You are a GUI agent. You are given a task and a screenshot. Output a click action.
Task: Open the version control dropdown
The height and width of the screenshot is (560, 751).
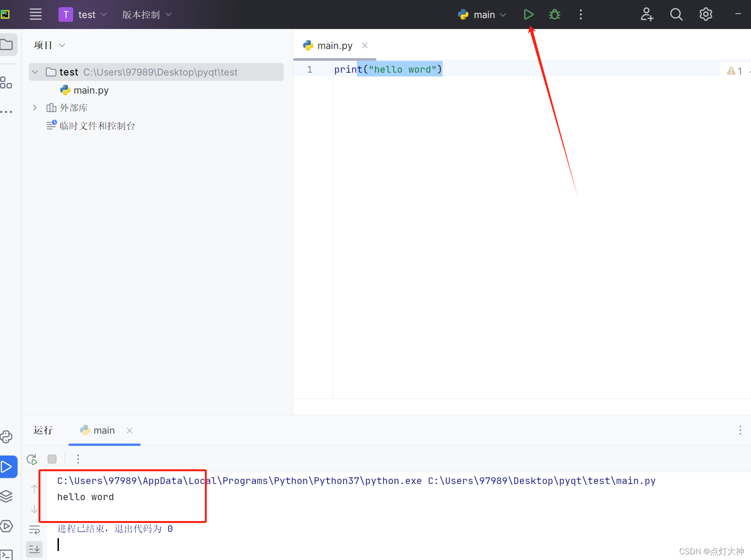(x=146, y=15)
